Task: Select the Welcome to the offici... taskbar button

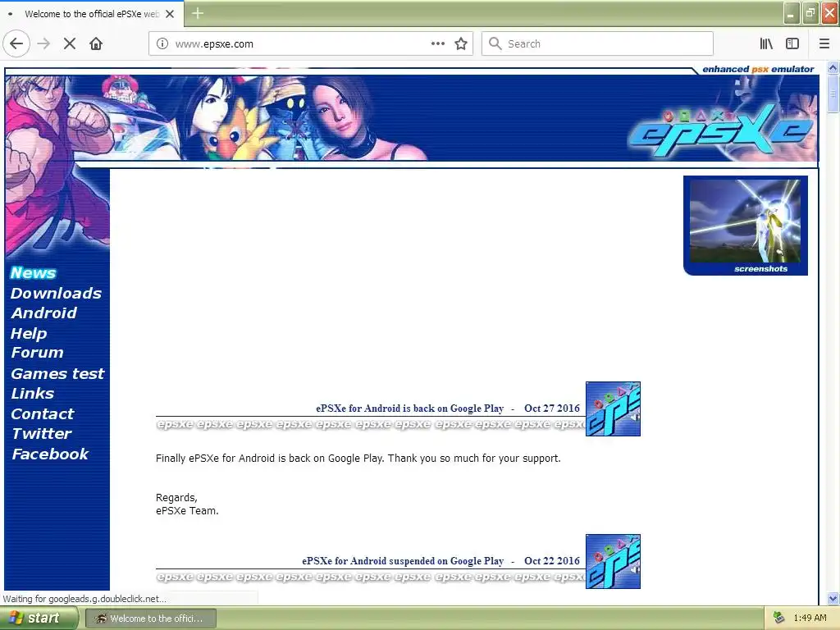Action: coord(151,619)
